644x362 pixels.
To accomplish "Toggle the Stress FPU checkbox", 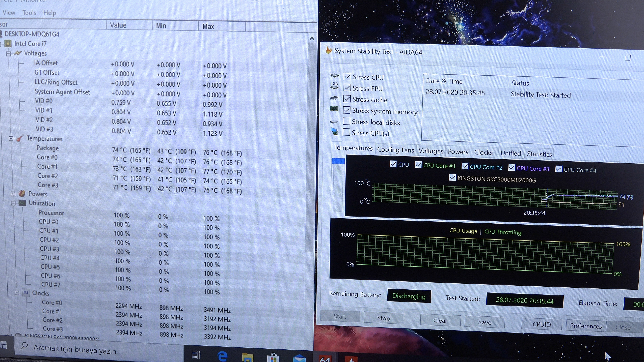I will [x=347, y=87].
